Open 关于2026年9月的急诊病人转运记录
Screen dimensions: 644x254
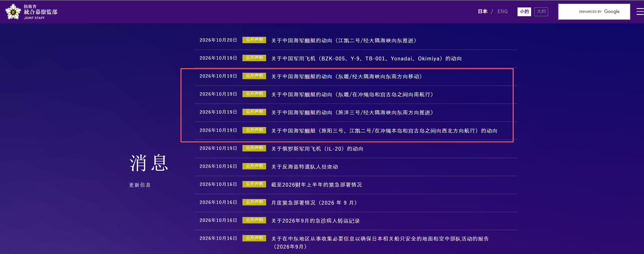(315, 221)
